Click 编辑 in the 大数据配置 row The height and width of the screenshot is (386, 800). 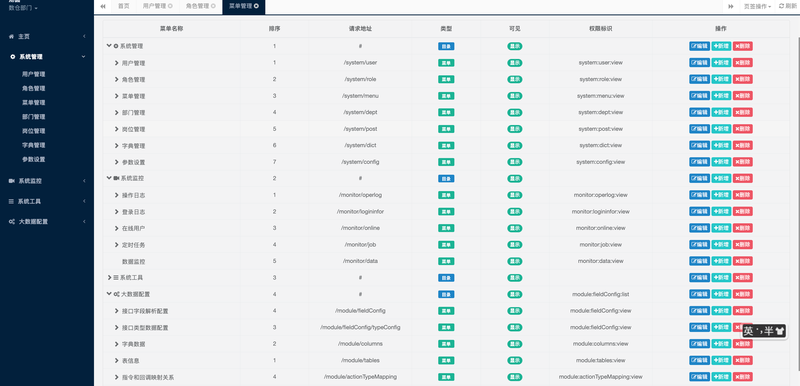coord(699,294)
